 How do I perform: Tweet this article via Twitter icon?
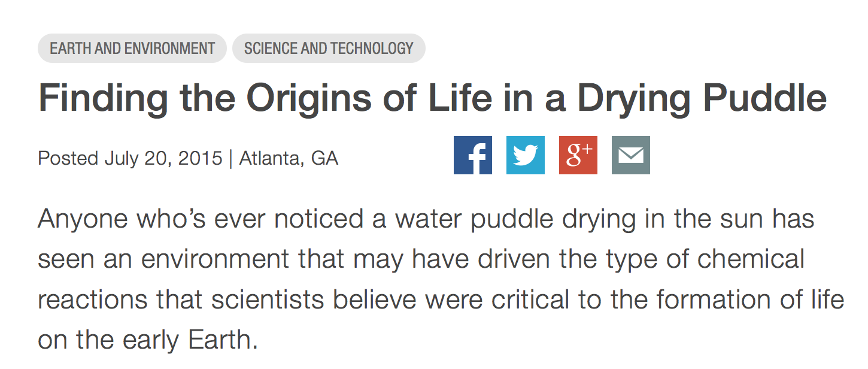point(526,155)
